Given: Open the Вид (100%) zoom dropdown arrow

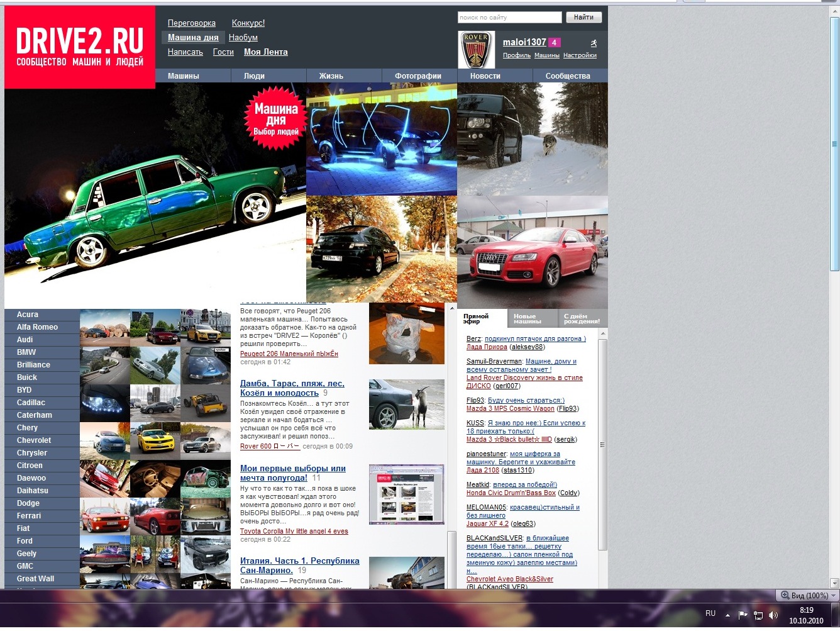Looking at the screenshot, I should 834,596.
